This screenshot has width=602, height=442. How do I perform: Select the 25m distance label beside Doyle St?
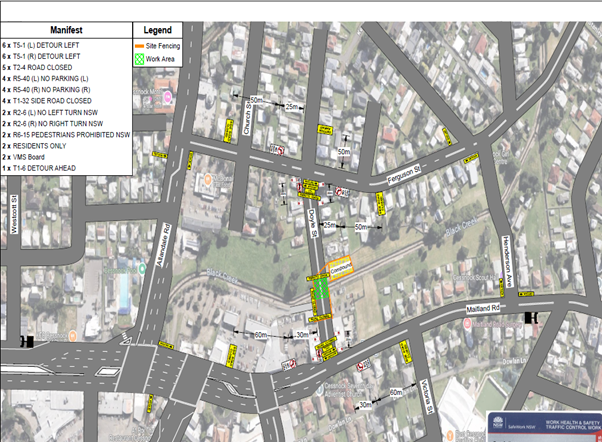pos(329,225)
